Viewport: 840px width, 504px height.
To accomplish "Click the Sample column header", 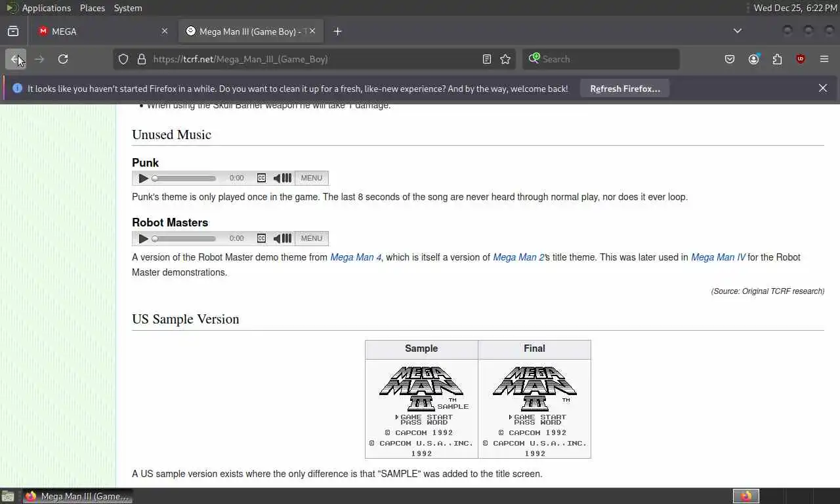I will [421, 348].
